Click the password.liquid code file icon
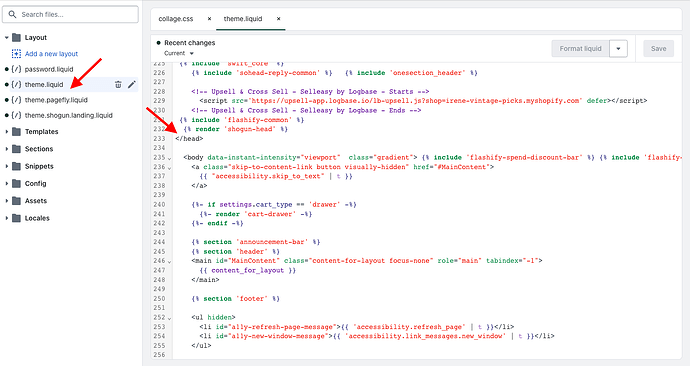Screen dimensions: 690x366 [x=16, y=69]
